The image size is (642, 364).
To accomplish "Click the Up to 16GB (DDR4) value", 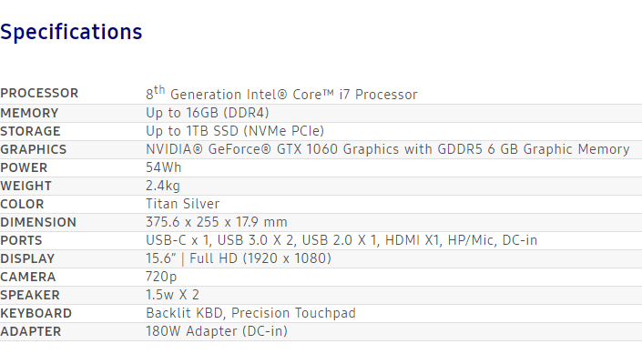I will (207, 113).
